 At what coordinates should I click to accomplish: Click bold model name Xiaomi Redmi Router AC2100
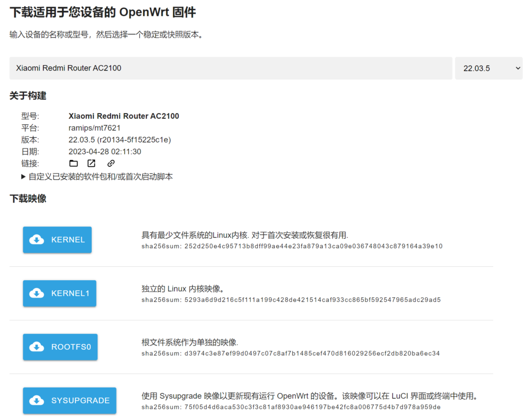click(124, 116)
